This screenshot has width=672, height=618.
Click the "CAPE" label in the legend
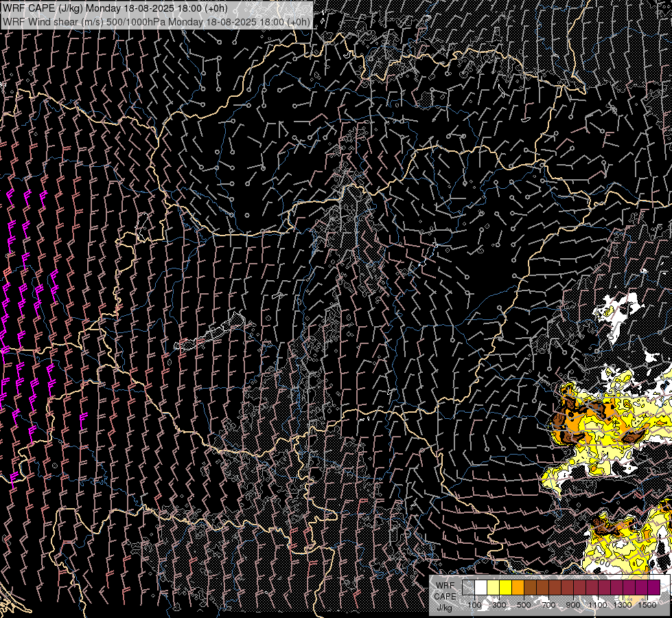point(445,597)
